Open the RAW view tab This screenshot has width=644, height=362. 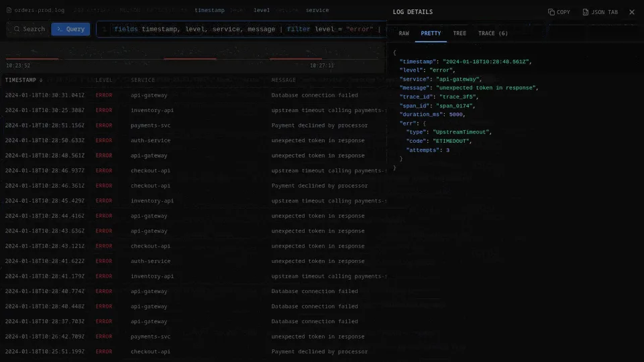pyautogui.click(x=404, y=34)
